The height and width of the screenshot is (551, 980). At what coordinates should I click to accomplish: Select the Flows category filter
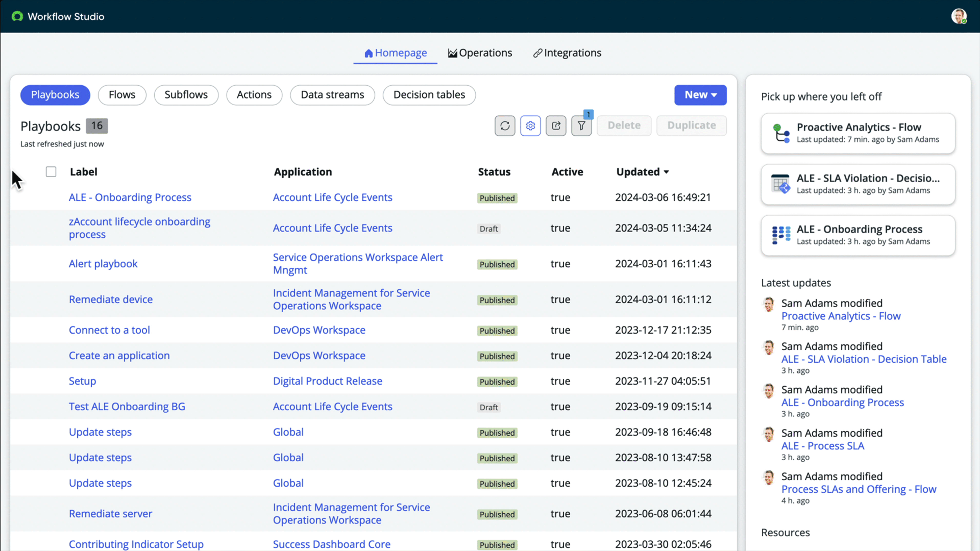122,95
